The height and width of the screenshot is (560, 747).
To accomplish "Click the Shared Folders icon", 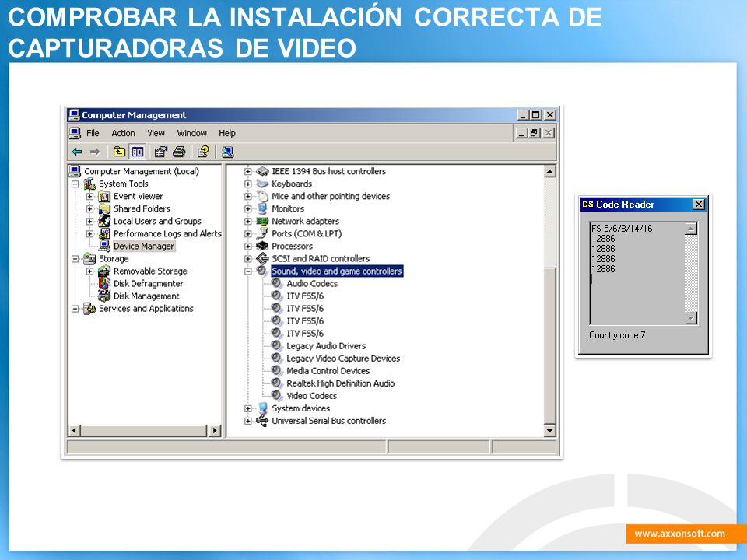I will point(104,208).
